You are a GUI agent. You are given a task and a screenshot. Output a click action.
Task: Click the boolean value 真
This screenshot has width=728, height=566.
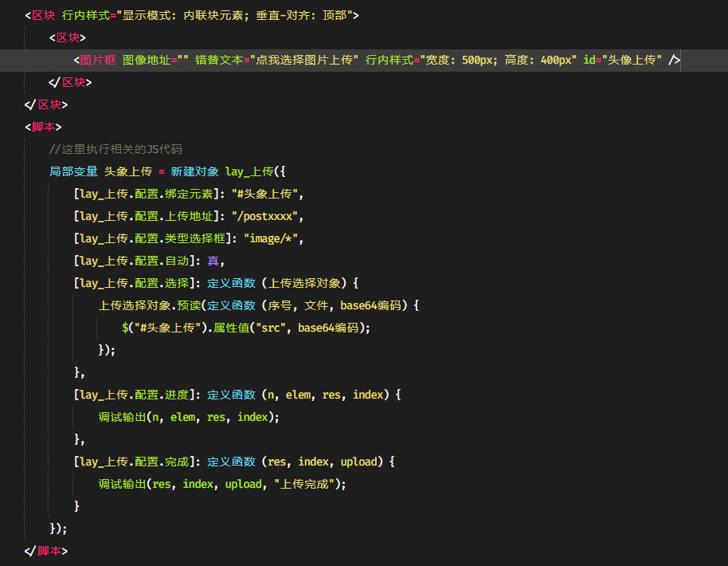click(x=213, y=261)
